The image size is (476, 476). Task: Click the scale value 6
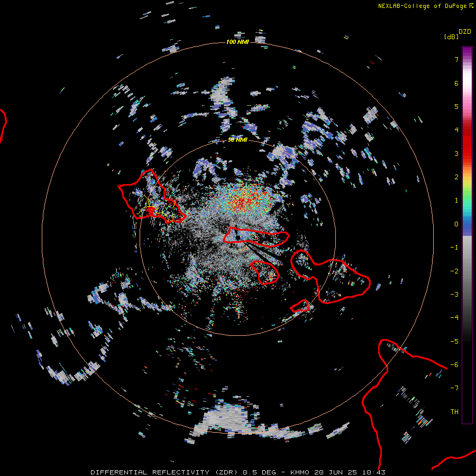click(x=456, y=83)
